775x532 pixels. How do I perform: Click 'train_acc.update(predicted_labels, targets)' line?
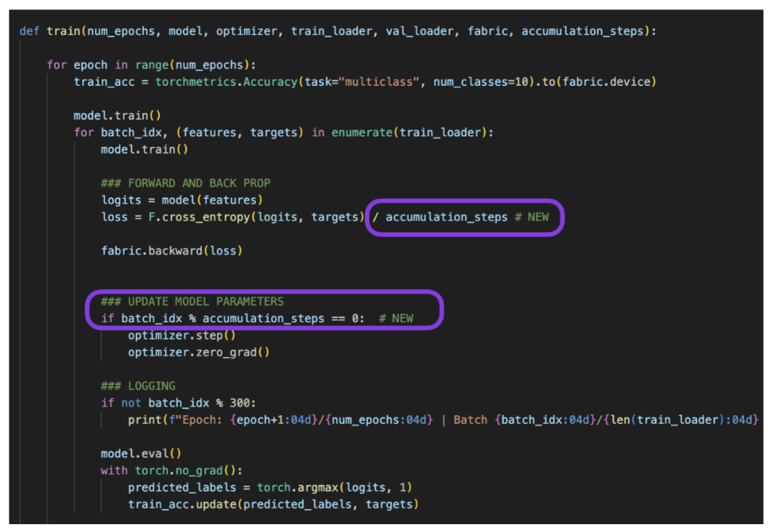[273, 504]
